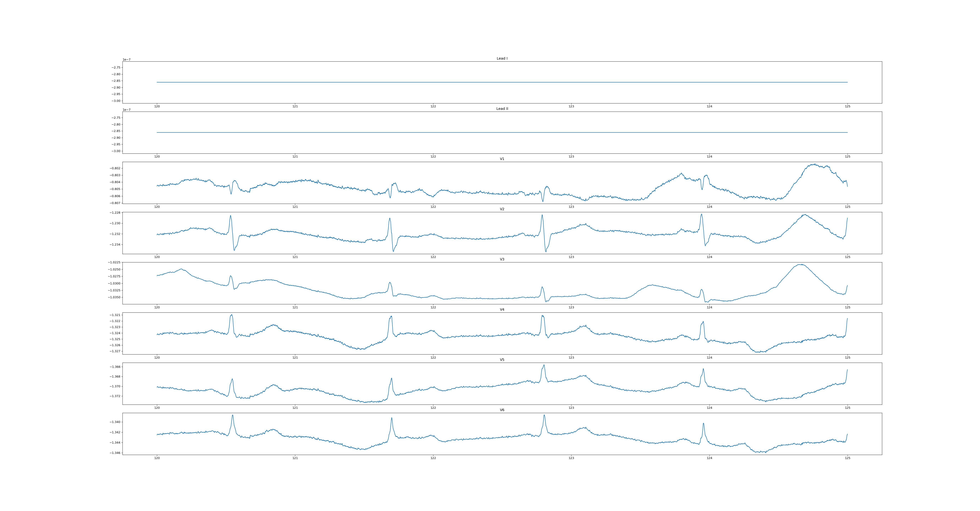Click the −1.366 y-axis label on V5
Image resolution: width=980 pixels, height=511 pixels.
click(115, 367)
